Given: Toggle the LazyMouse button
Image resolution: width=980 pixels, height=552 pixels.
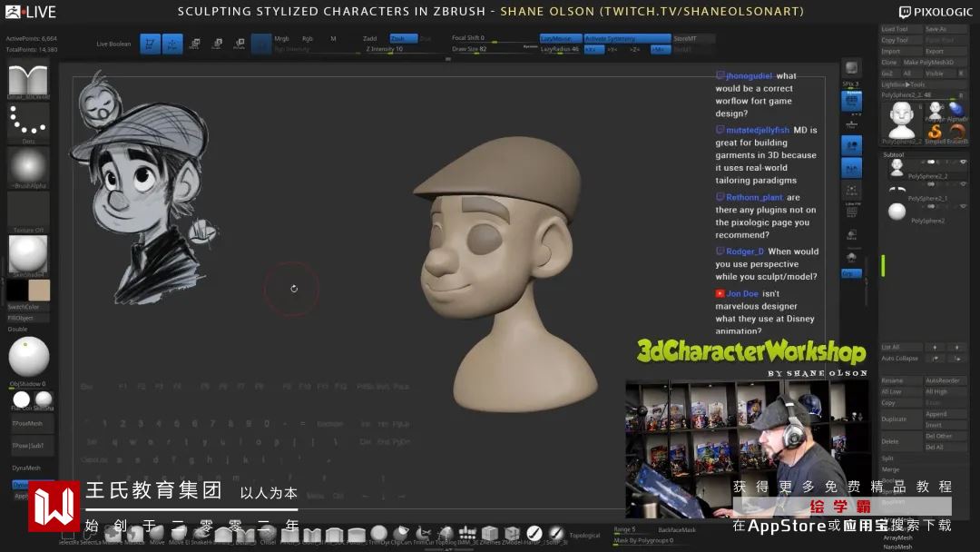Looking at the screenshot, I should [561, 39].
